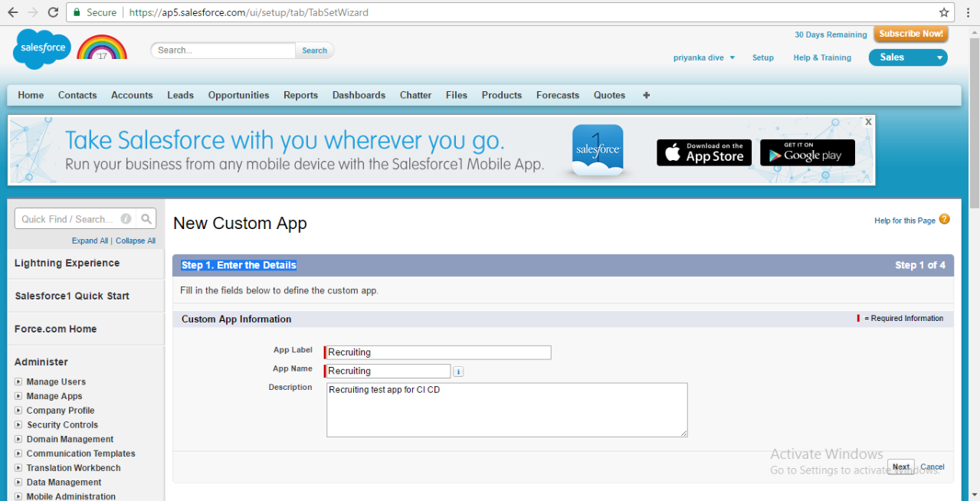Cancel the New Custom App wizard
The height and width of the screenshot is (501, 980).
click(x=932, y=467)
